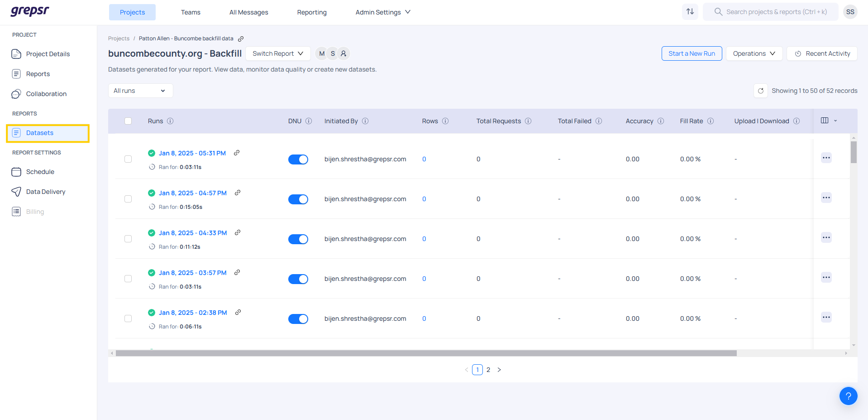Open the column layout chooser icon
The width and height of the screenshot is (868, 420).
825,121
